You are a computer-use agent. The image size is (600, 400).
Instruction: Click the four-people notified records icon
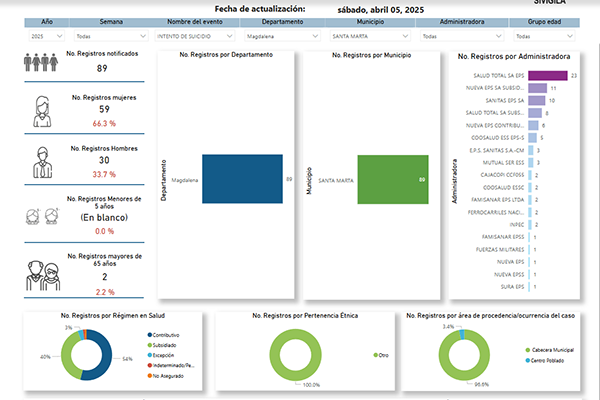[x=41, y=62]
